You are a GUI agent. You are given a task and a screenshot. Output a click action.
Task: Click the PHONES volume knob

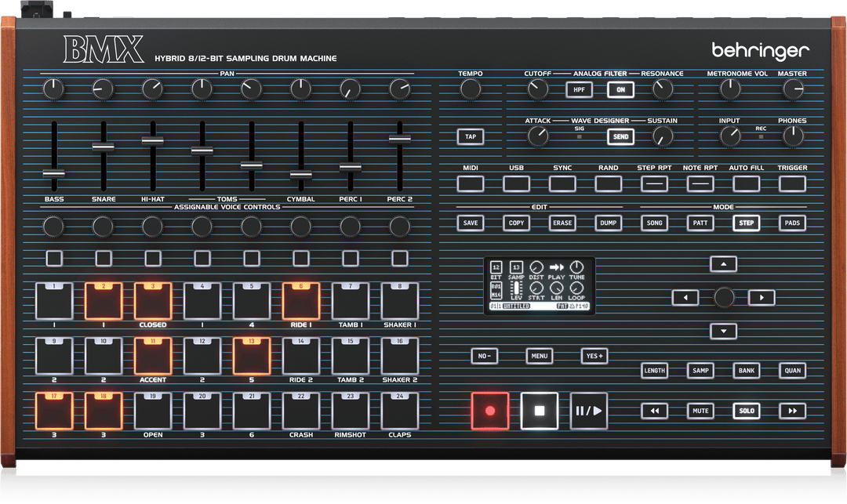(x=793, y=137)
